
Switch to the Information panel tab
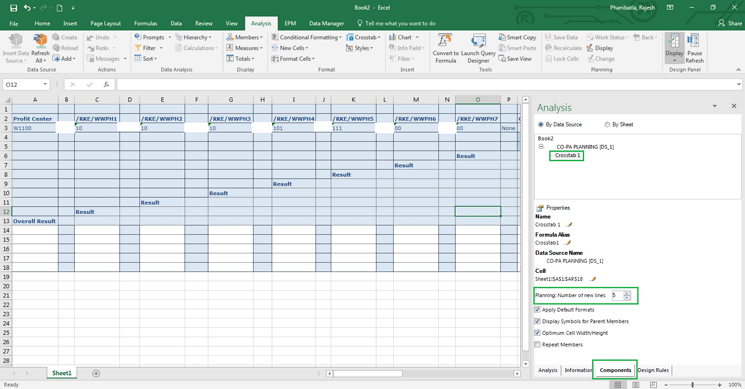[x=578, y=370]
